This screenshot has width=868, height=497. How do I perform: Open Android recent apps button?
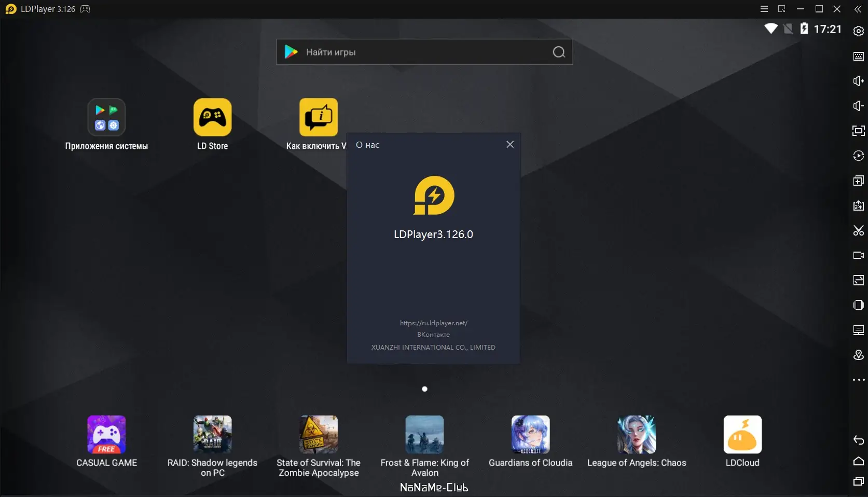click(x=859, y=482)
